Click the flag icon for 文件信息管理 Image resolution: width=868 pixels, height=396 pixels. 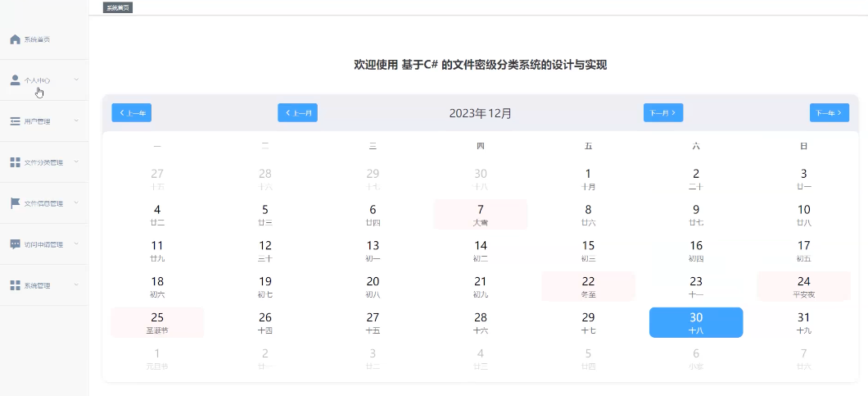point(16,203)
